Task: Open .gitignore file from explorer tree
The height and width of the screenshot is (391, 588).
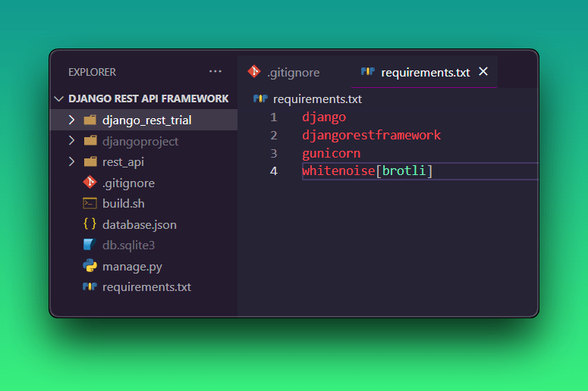Action: click(x=128, y=183)
